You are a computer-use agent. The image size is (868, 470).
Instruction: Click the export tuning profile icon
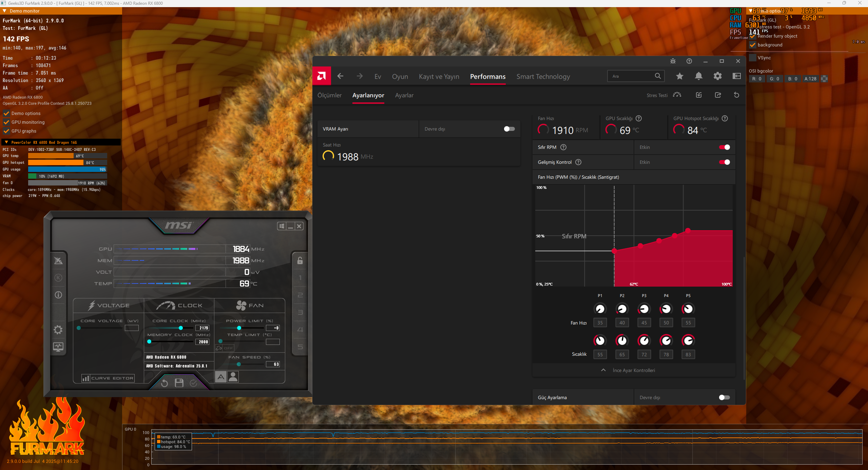tap(718, 95)
